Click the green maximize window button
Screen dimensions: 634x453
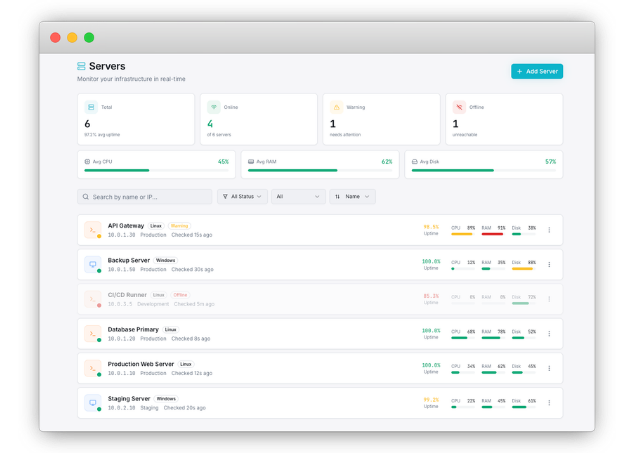pyautogui.click(x=89, y=38)
